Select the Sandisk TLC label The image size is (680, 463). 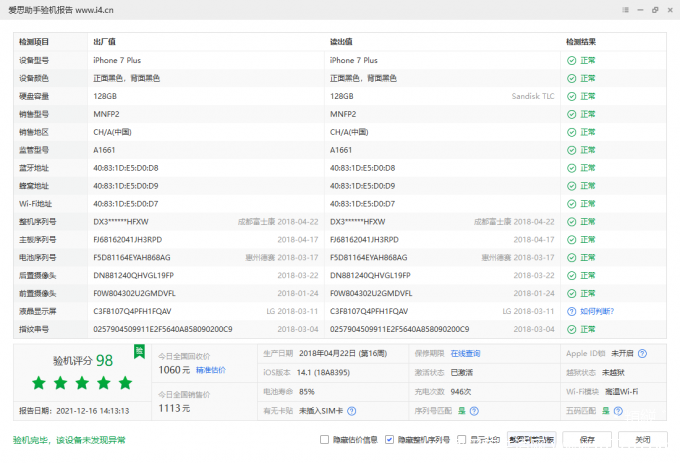click(533, 96)
